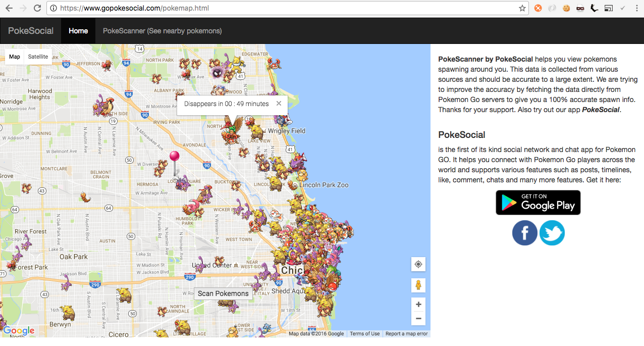
Task: Open PokeSocial's Twitter icon
Action: coord(552,233)
